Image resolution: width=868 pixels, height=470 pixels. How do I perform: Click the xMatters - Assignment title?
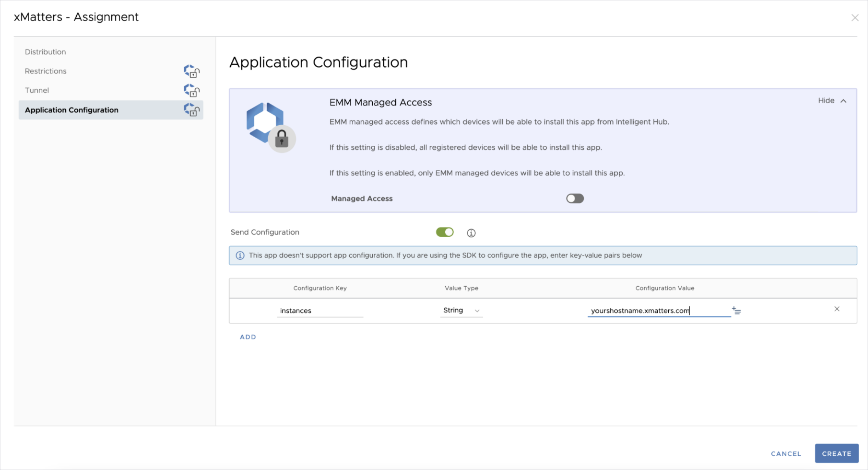(x=76, y=17)
